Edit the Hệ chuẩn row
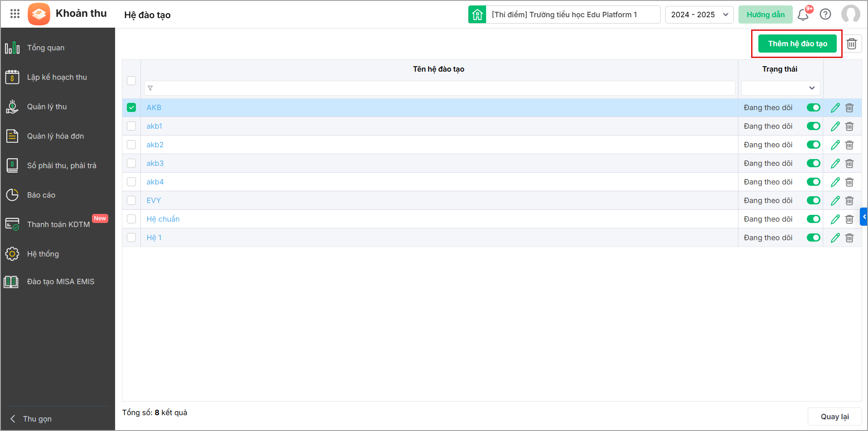This screenshot has width=868, height=431. (835, 219)
